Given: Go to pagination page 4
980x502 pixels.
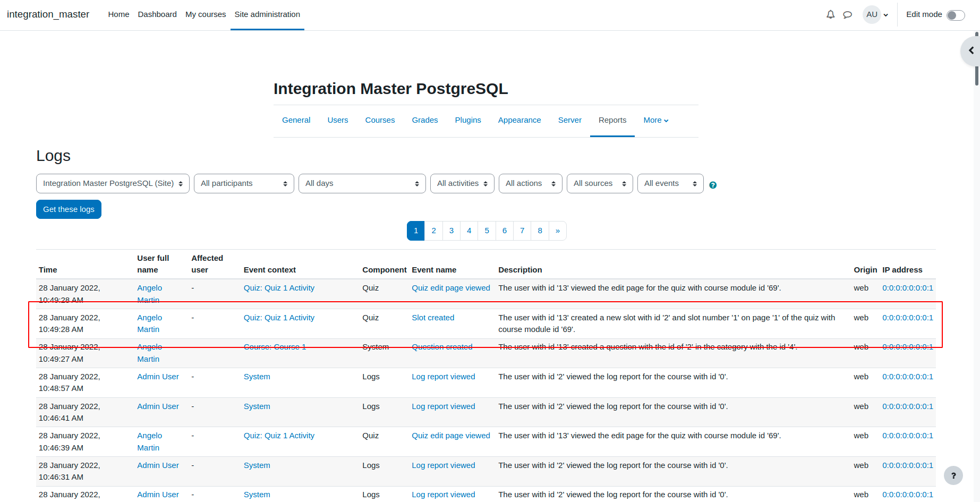Looking at the screenshot, I should click(469, 231).
